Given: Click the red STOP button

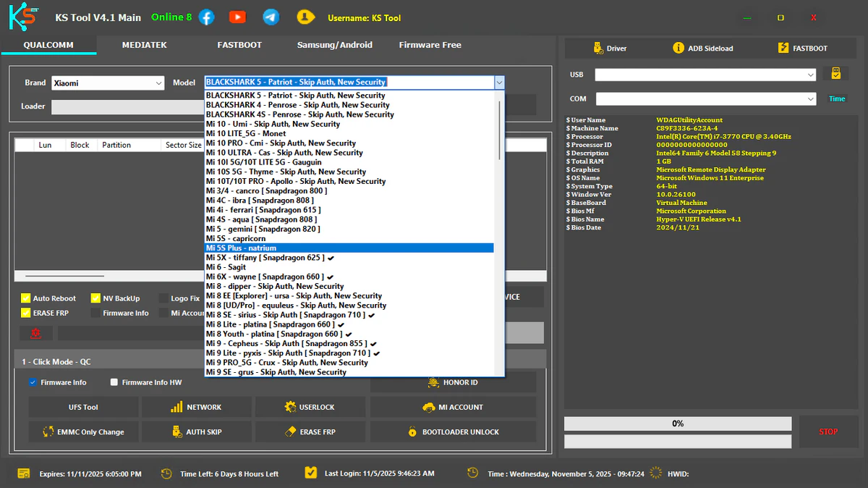Looking at the screenshot, I should click(x=828, y=432).
